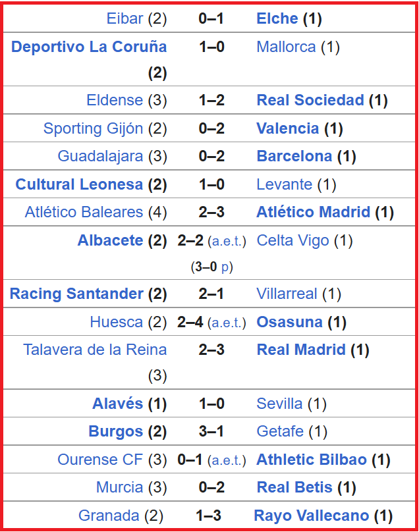This screenshot has height=532, width=419.
Task: Select the Atlético Madrid link
Action: click(x=313, y=212)
